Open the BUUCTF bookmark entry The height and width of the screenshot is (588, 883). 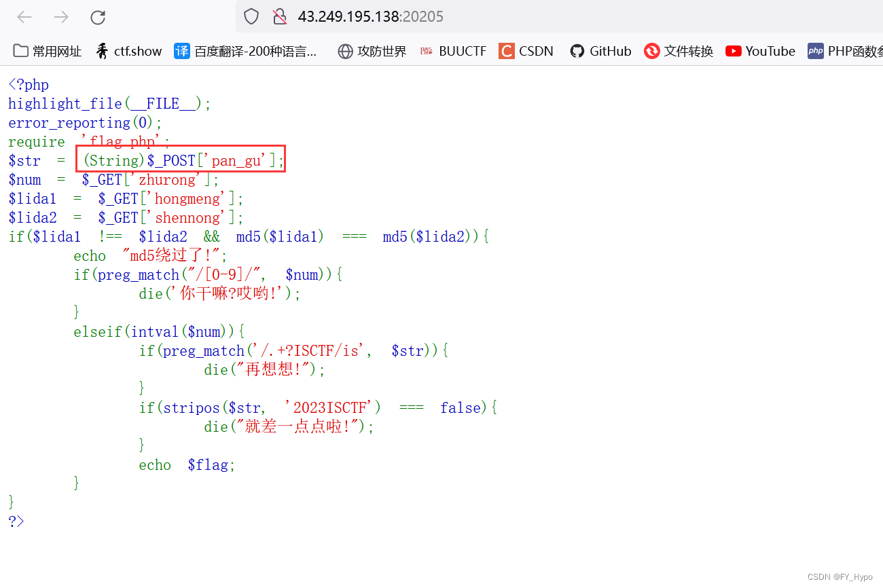point(453,50)
